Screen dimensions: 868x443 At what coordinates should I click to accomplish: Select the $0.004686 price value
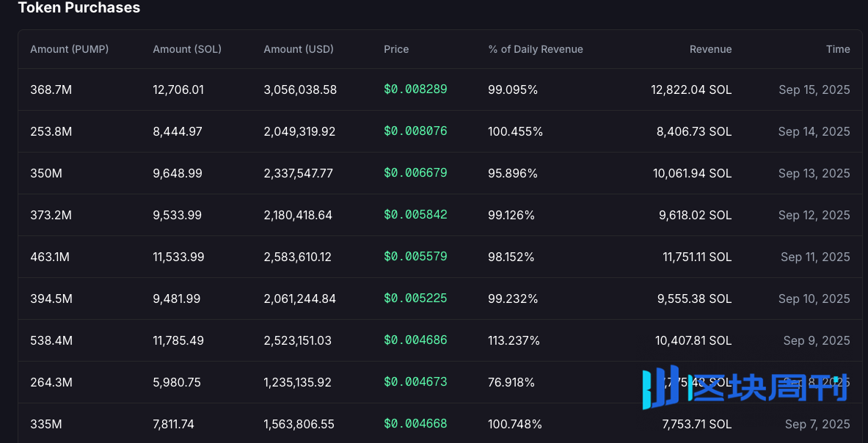pyautogui.click(x=415, y=340)
